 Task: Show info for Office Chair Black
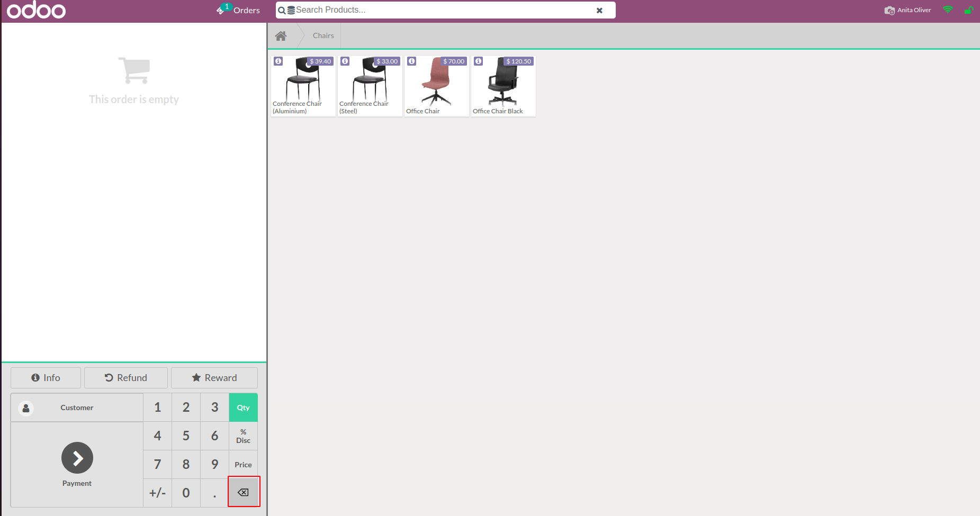[x=479, y=61]
